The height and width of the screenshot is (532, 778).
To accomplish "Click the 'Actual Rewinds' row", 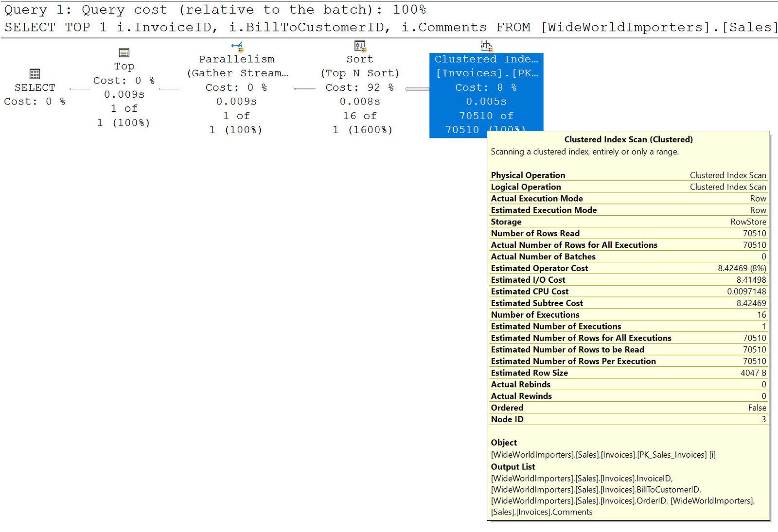I will (628, 397).
